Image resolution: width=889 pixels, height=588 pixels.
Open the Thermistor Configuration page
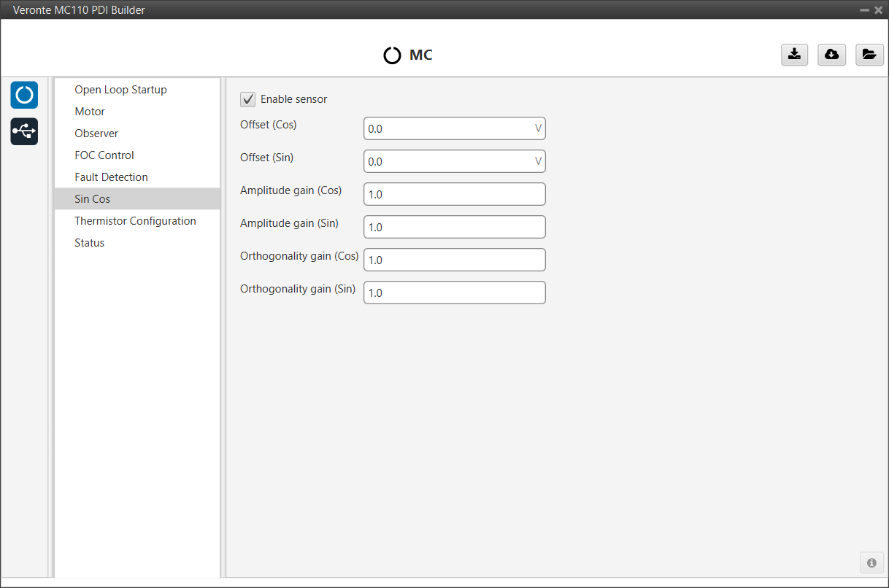pyautogui.click(x=135, y=221)
